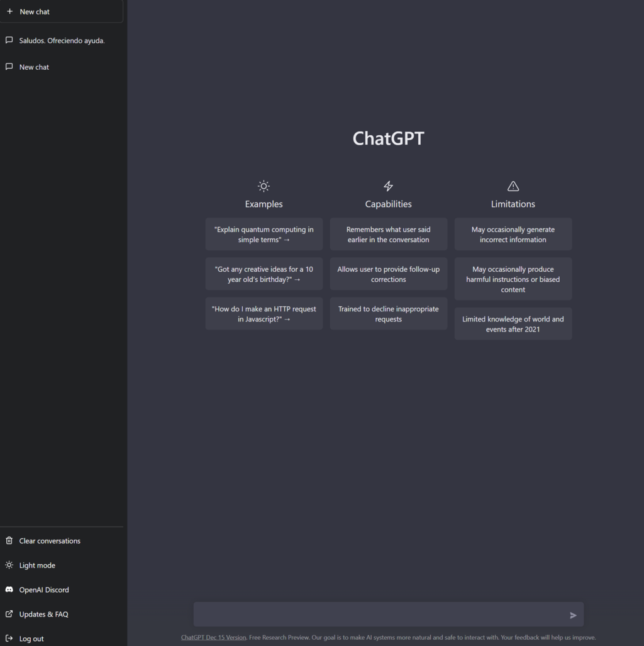Click the lightning bolt Capabilities icon
This screenshot has width=644, height=646.
coord(388,186)
